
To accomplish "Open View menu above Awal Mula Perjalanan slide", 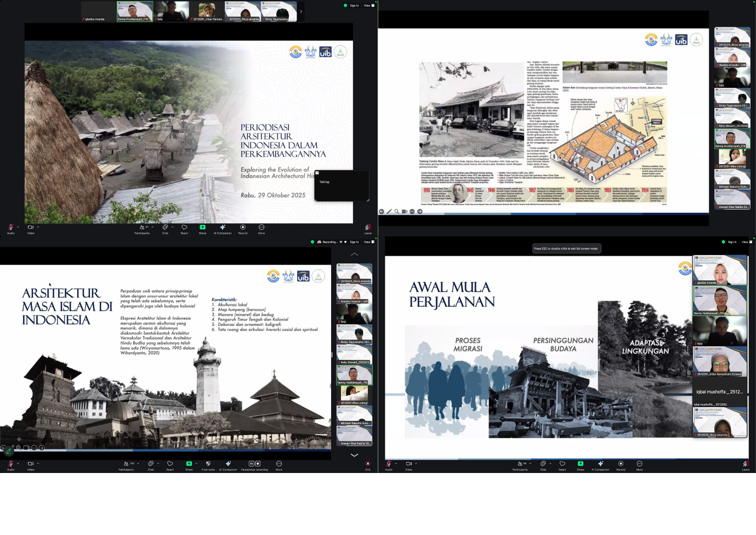I will [x=746, y=242].
